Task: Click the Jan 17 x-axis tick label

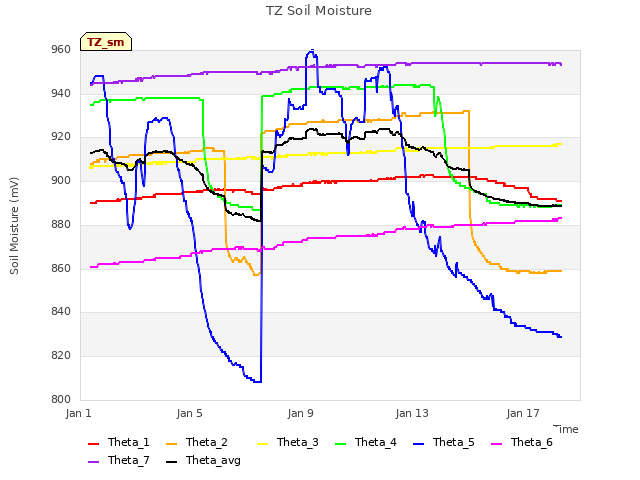Action: tap(523, 413)
